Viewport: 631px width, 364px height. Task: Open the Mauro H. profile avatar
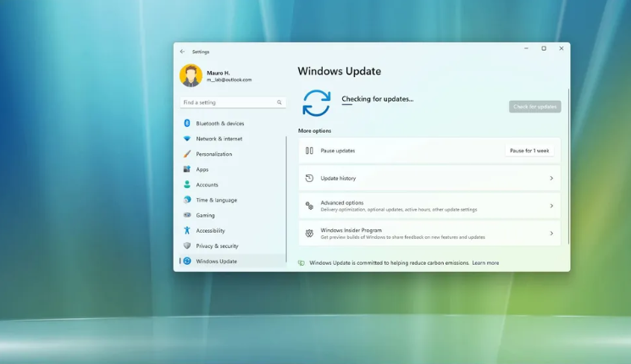pyautogui.click(x=191, y=75)
